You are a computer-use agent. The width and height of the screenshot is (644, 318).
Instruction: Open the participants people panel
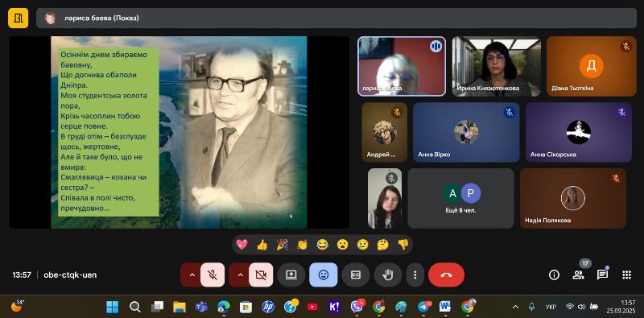(578, 275)
